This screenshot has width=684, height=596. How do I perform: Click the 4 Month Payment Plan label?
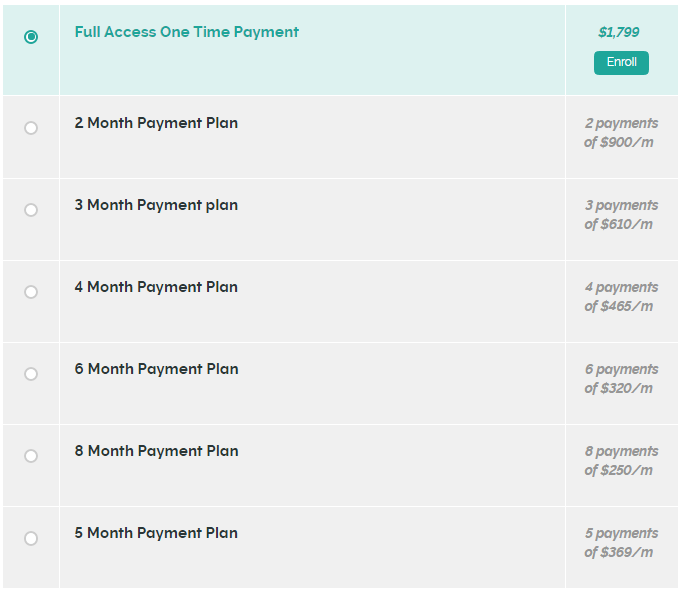click(156, 287)
